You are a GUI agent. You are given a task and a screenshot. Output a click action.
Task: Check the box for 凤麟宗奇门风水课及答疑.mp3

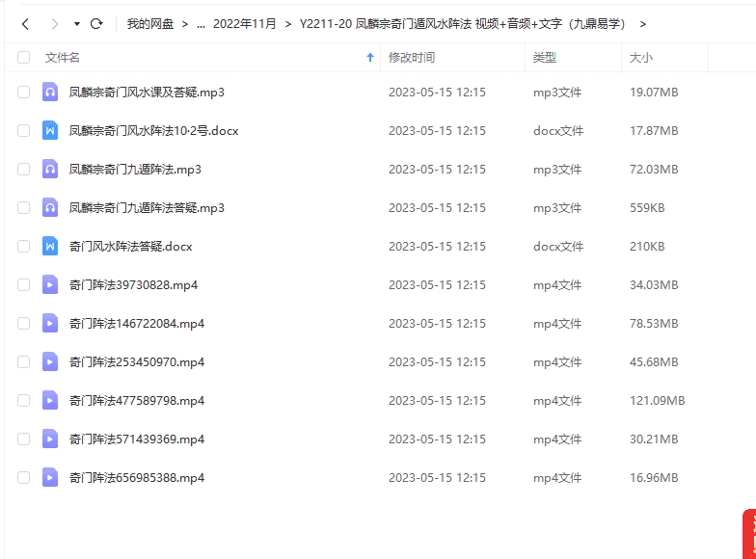[23, 93]
